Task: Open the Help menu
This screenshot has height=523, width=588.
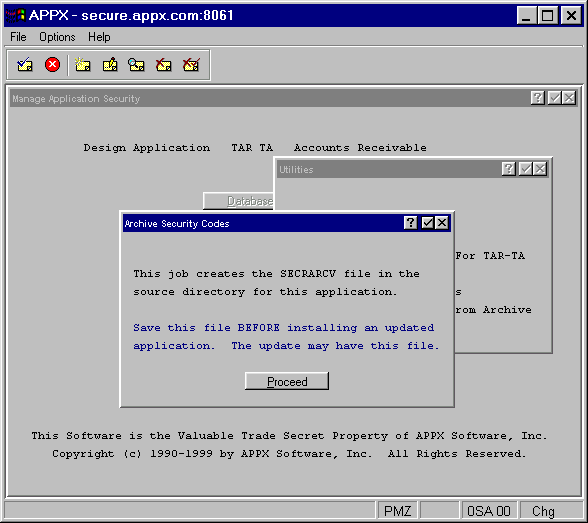Action: point(99,37)
